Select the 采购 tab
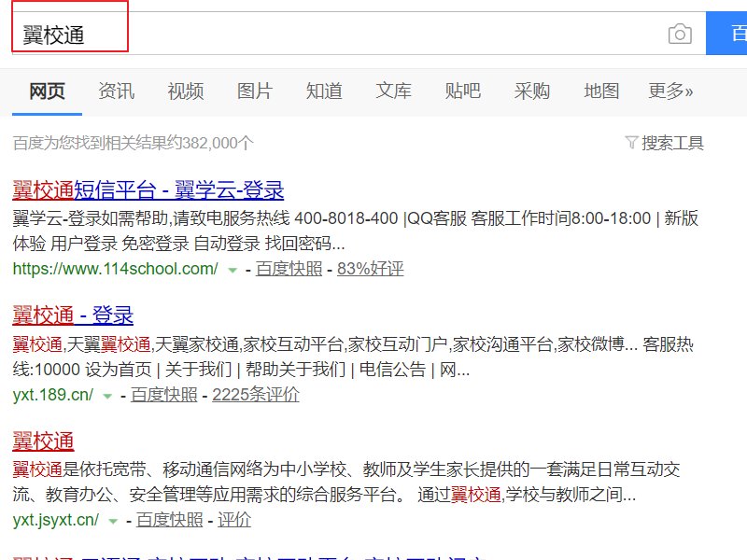Image resolution: width=747 pixels, height=560 pixels. 531,91
